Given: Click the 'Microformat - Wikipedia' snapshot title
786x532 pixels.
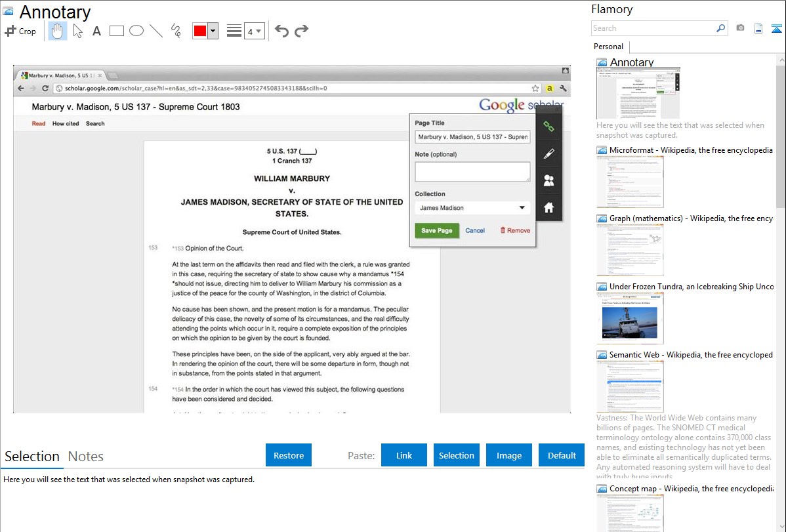Looking at the screenshot, I should click(691, 150).
